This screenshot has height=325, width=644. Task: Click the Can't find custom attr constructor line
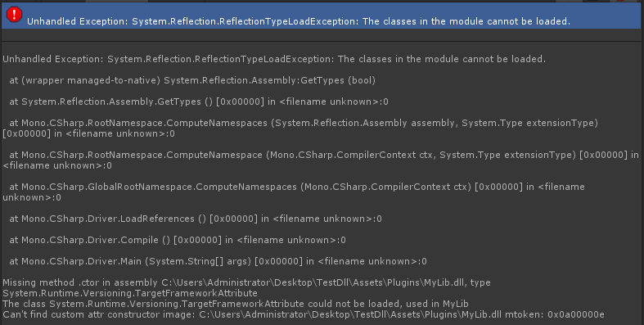point(304,314)
